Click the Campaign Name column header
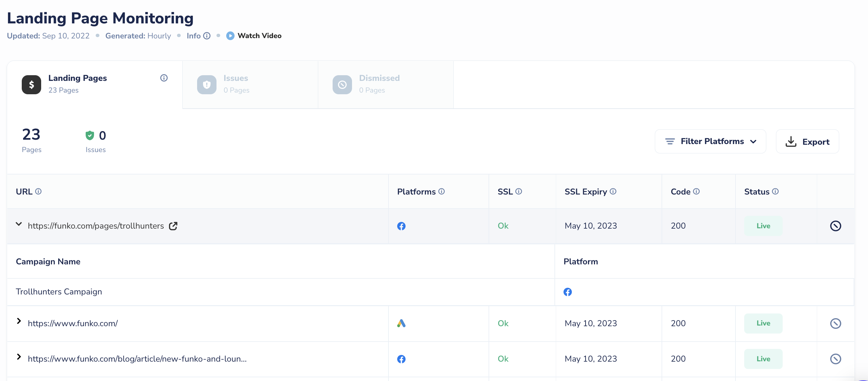 (x=48, y=261)
